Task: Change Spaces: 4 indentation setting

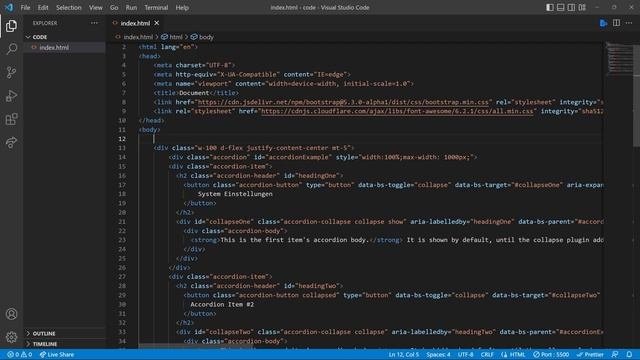Action: (438, 355)
